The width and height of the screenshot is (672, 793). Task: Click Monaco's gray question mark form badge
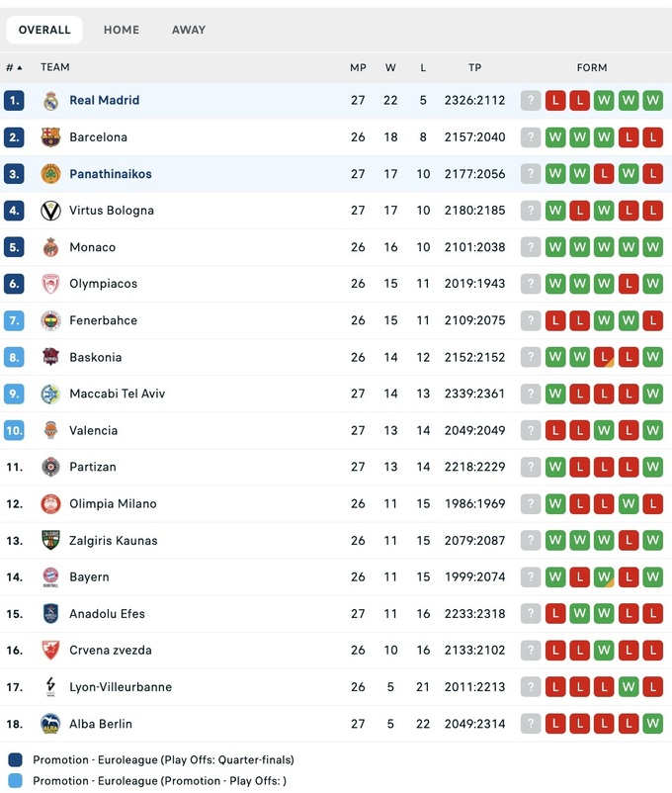tap(531, 247)
